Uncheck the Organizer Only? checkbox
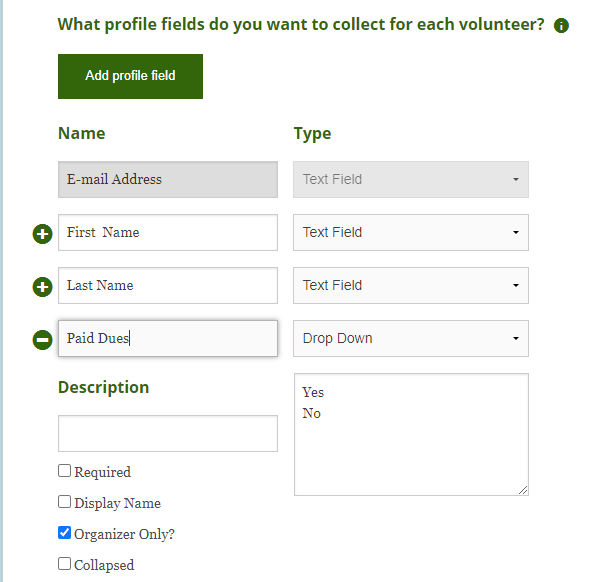605x582 pixels. pos(65,533)
